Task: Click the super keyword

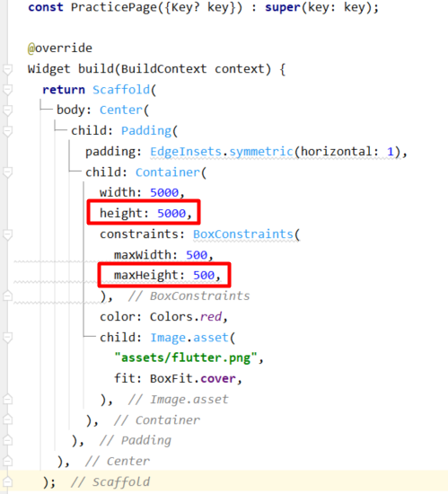Action: pos(283,7)
